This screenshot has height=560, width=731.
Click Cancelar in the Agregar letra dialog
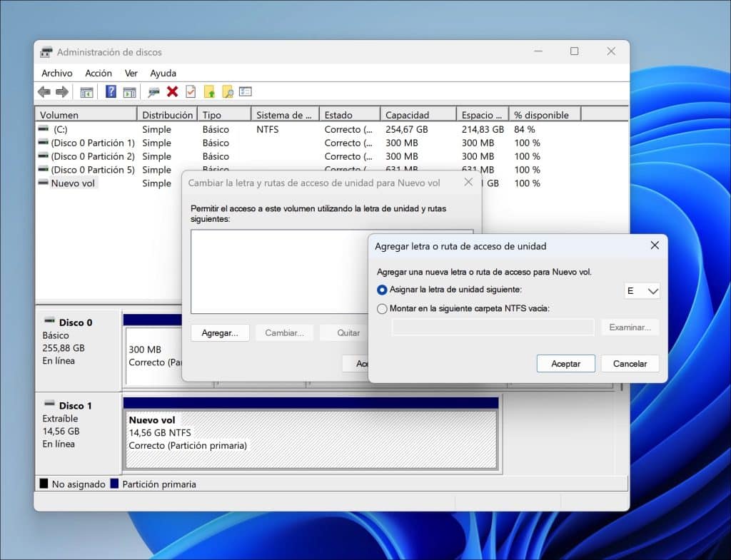[630, 364]
